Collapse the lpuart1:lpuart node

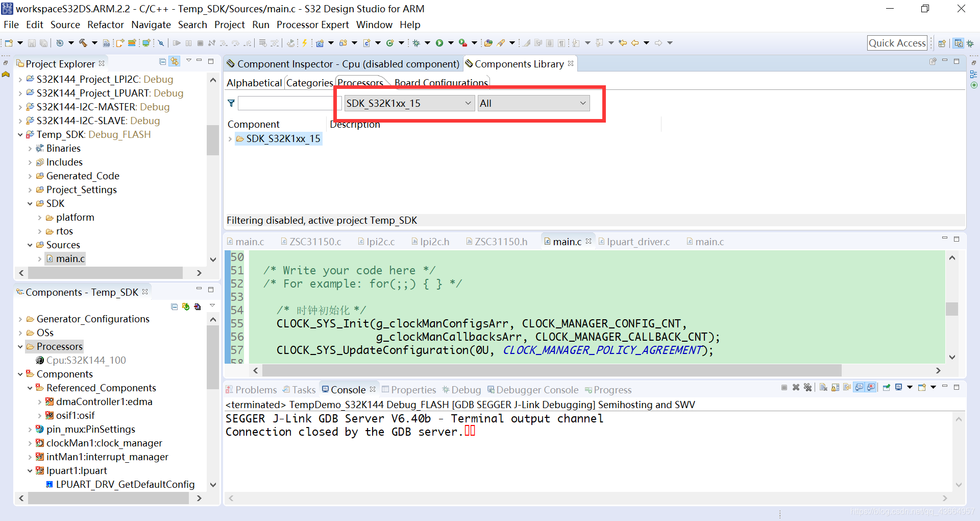[30, 471]
